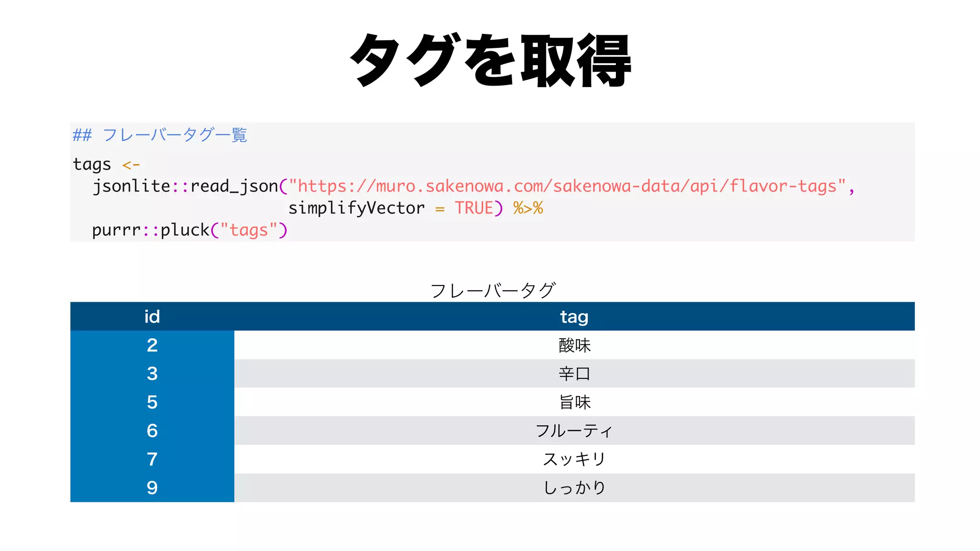Select the comment line ## フレーバータグ一覧

point(160,135)
